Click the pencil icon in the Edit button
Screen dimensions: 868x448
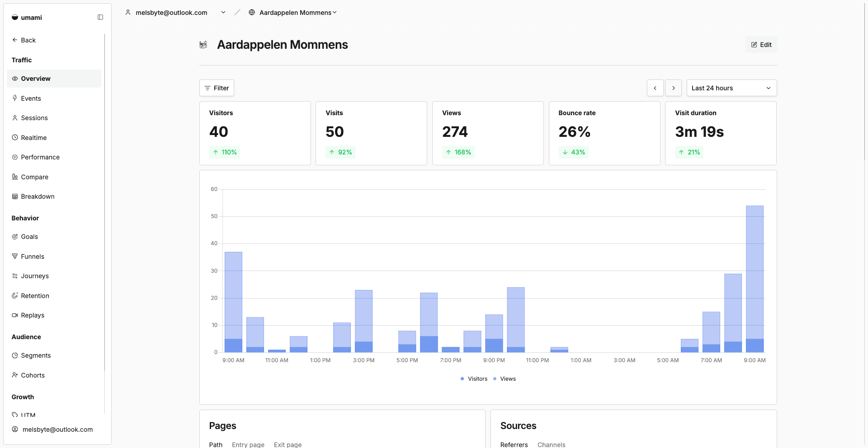pos(754,45)
